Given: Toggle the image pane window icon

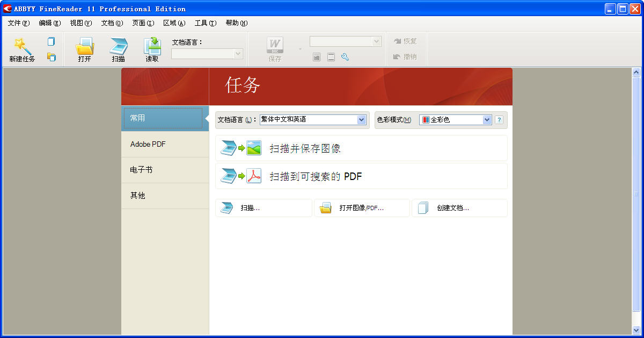Looking at the screenshot, I should coord(317,56).
